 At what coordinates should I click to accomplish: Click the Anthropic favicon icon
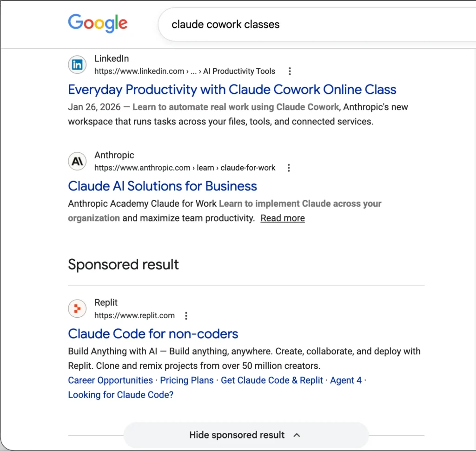click(x=77, y=162)
